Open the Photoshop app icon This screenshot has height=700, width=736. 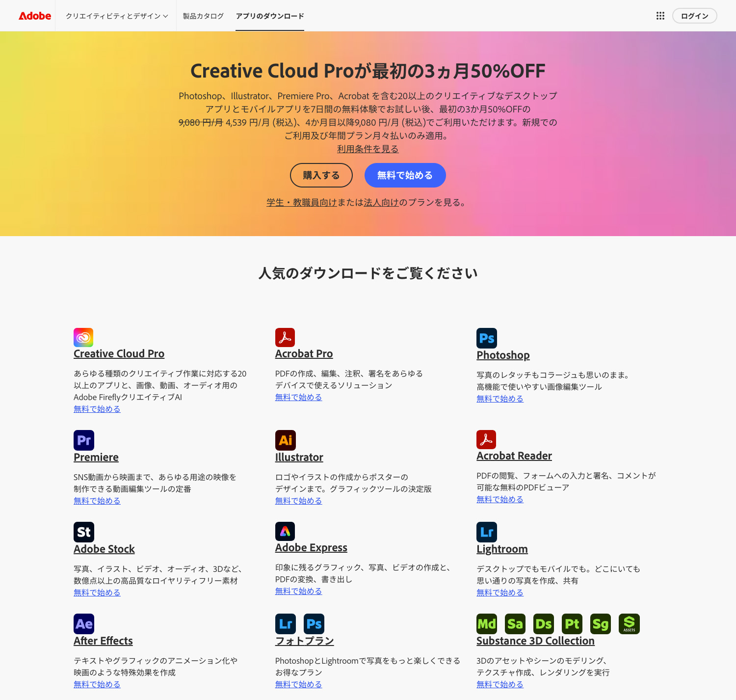pos(486,338)
